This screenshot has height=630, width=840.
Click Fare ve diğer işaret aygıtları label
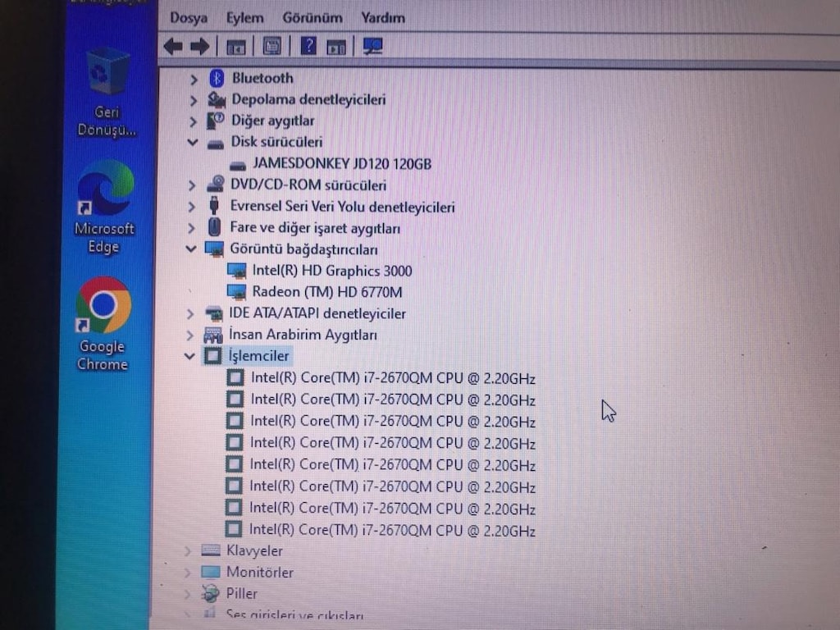[x=315, y=228]
